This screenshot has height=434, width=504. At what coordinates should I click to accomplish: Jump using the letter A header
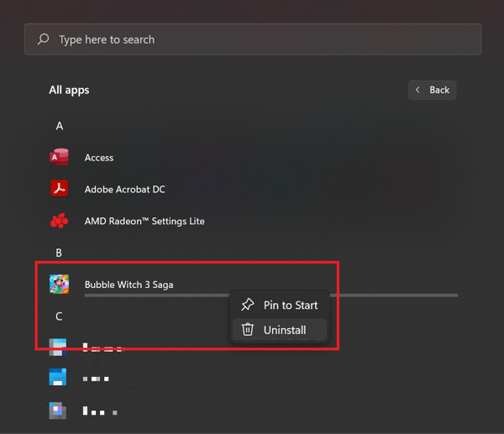(59, 126)
